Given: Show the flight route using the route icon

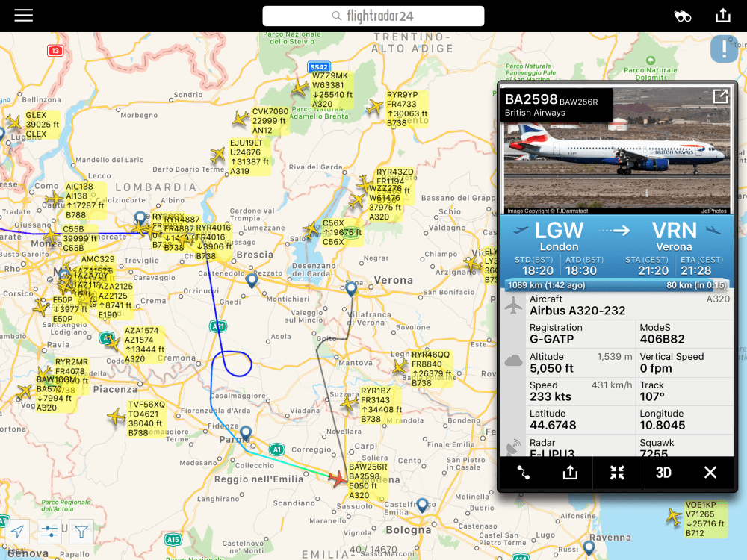Looking at the screenshot, I should [x=523, y=473].
